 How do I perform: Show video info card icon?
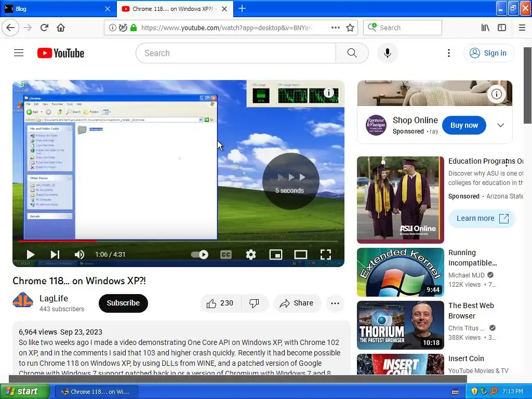coord(328,92)
